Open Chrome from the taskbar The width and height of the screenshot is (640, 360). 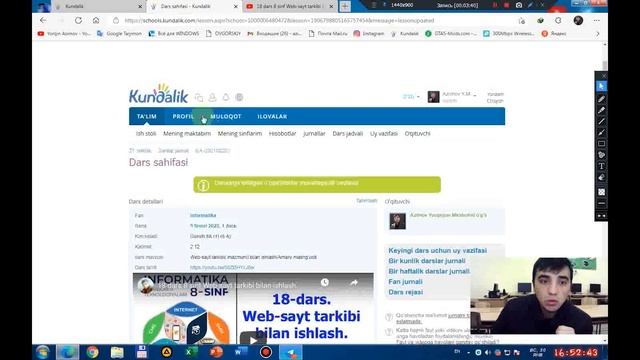[92, 352]
